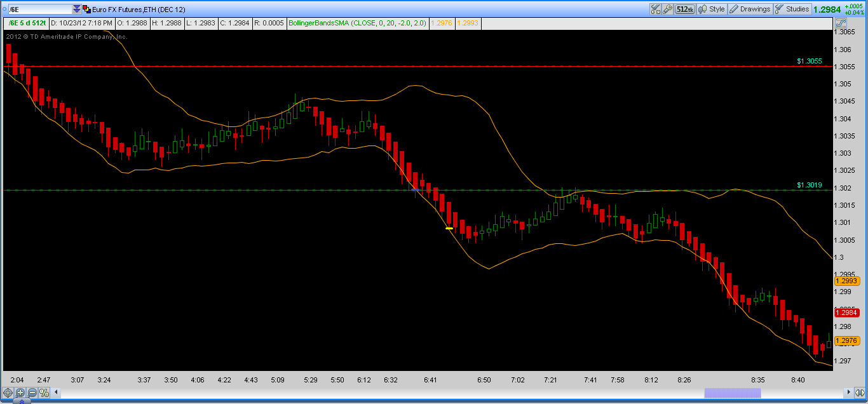Click the 1.3065 price axis label
Image resolution: width=868 pixels, height=404 pixels.
pos(846,32)
